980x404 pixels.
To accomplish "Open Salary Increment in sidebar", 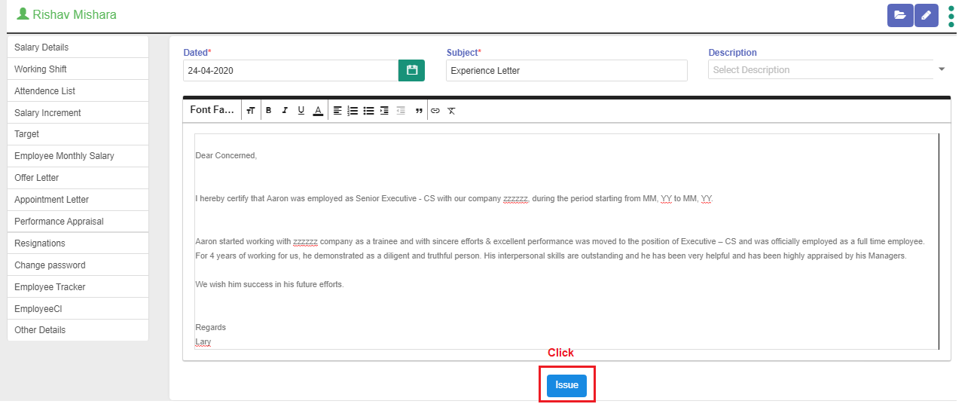I will coord(78,113).
